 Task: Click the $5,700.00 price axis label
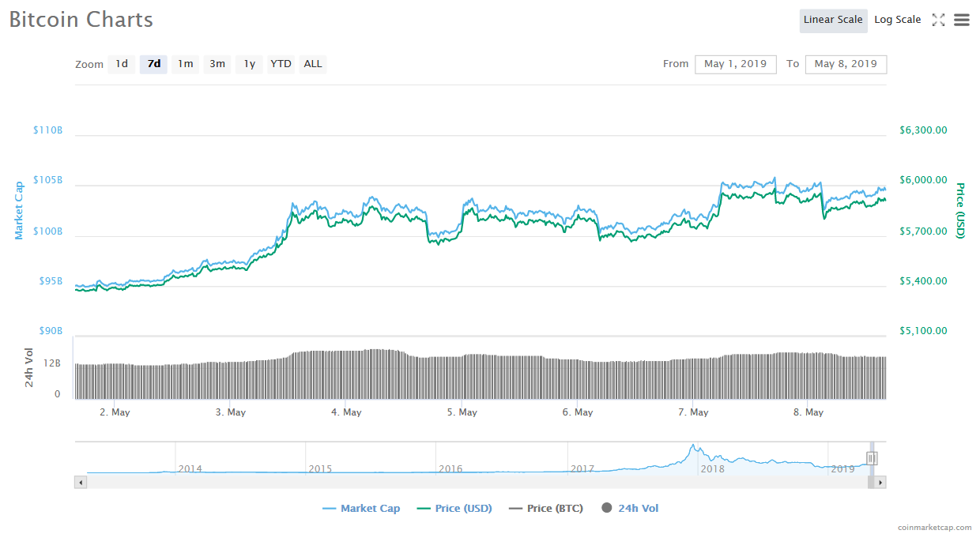coord(923,231)
